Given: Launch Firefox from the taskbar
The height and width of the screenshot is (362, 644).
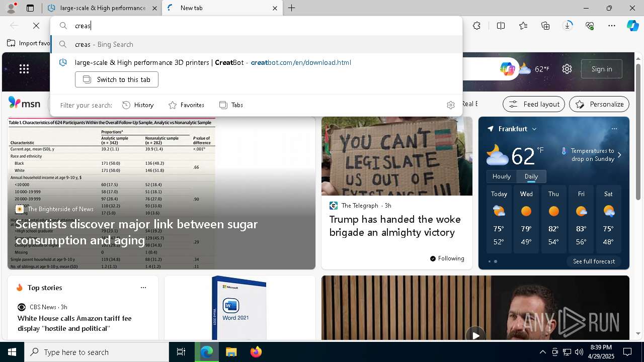Looking at the screenshot, I should point(256,352).
